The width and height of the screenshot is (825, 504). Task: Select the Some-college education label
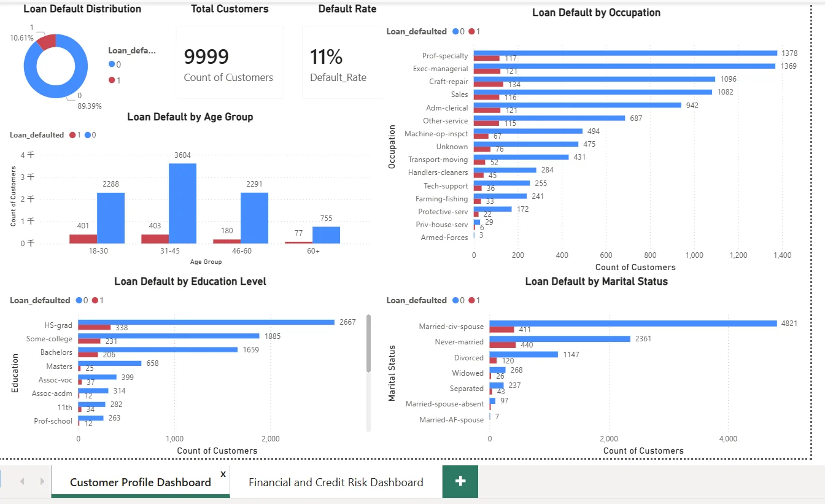click(49, 339)
